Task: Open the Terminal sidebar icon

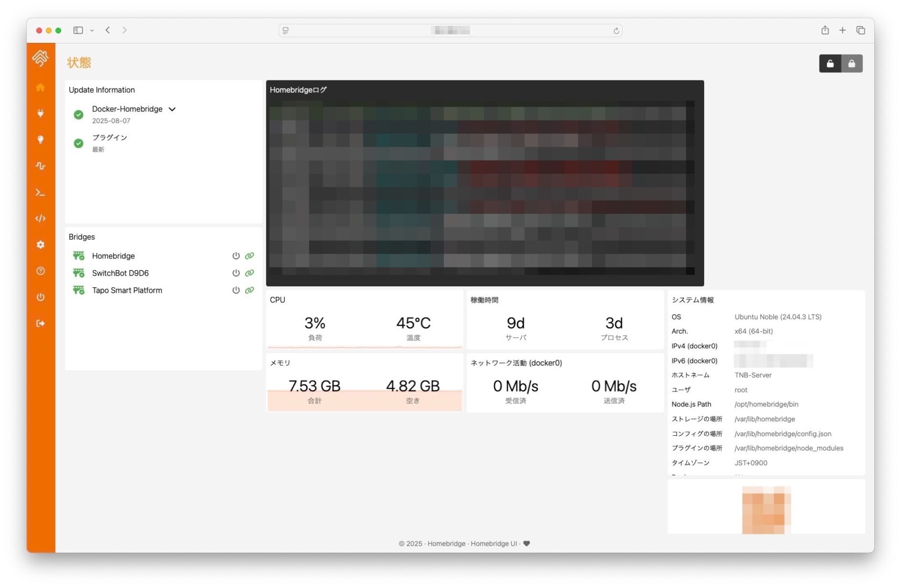Action: [40, 192]
